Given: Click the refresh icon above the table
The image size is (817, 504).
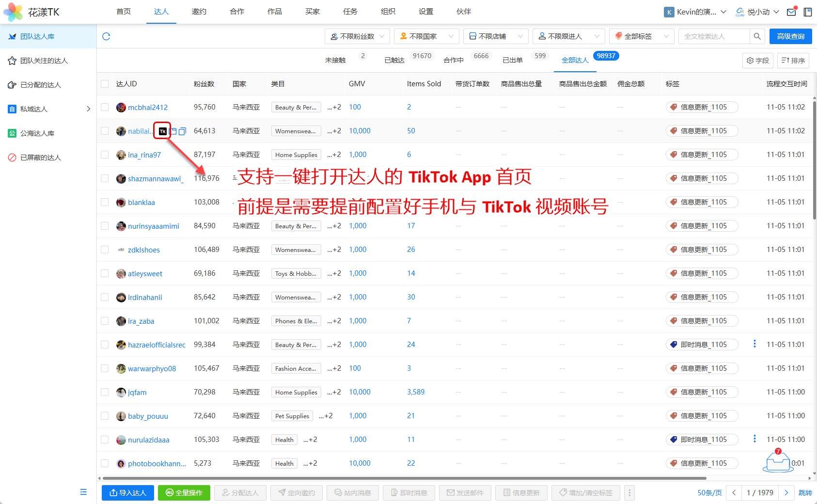Looking at the screenshot, I should 106,36.
